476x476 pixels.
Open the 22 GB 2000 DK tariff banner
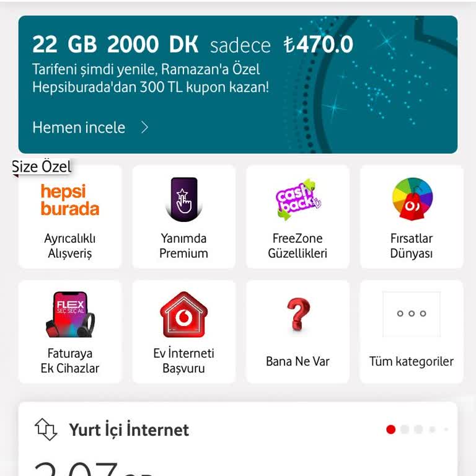(238, 85)
